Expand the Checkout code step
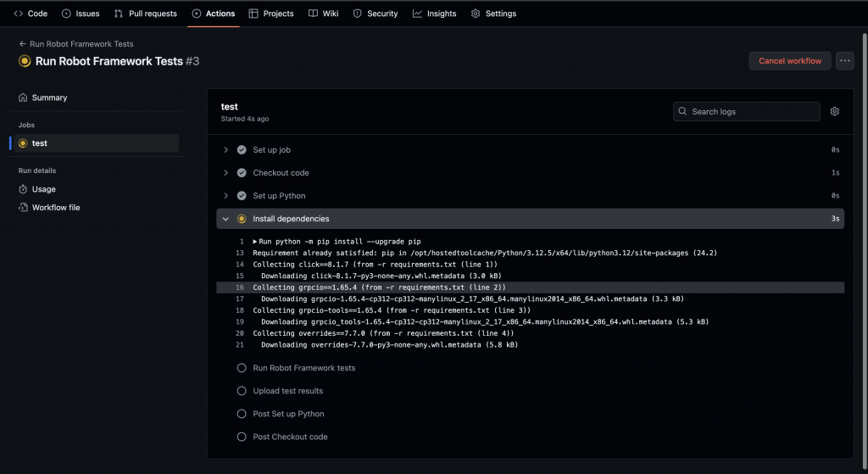The image size is (868, 474). click(226, 173)
